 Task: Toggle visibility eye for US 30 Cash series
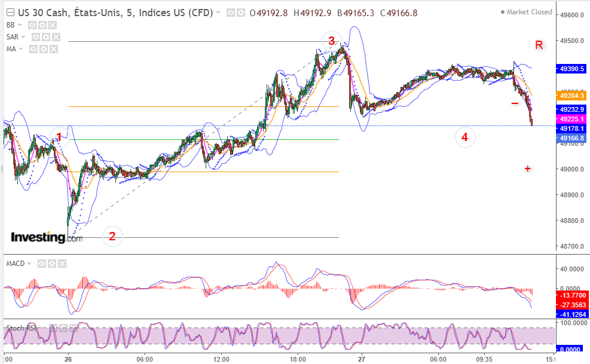(230, 13)
